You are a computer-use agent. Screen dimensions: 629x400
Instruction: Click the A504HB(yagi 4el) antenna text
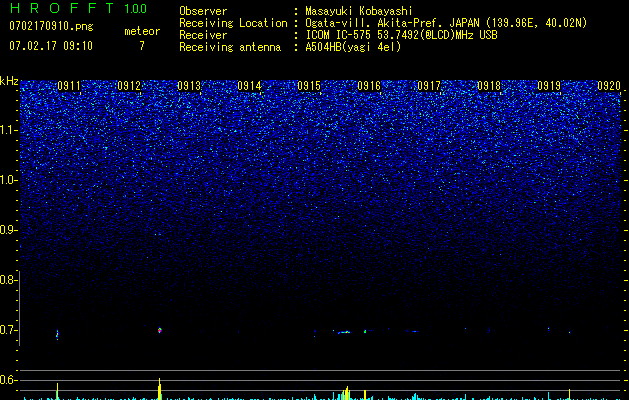pyautogui.click(x=353, y=47)
